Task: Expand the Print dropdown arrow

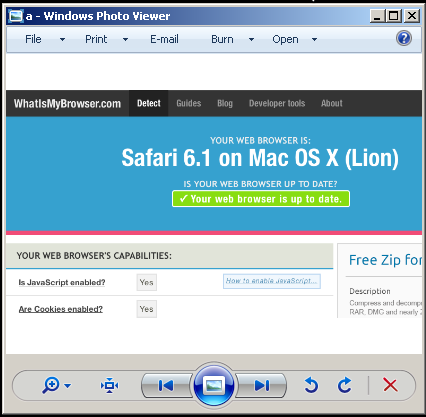Action: pos(125,40)
